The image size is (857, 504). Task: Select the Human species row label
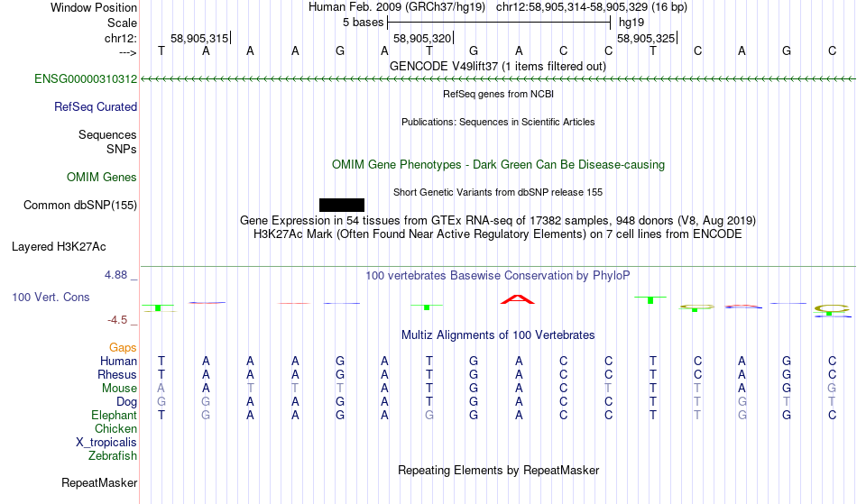tap(118, 361)
